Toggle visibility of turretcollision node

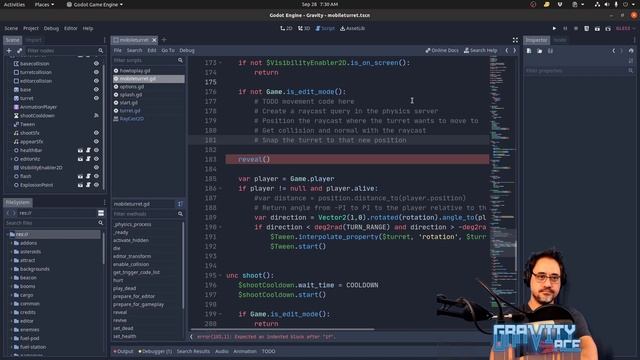pos(96,72)
